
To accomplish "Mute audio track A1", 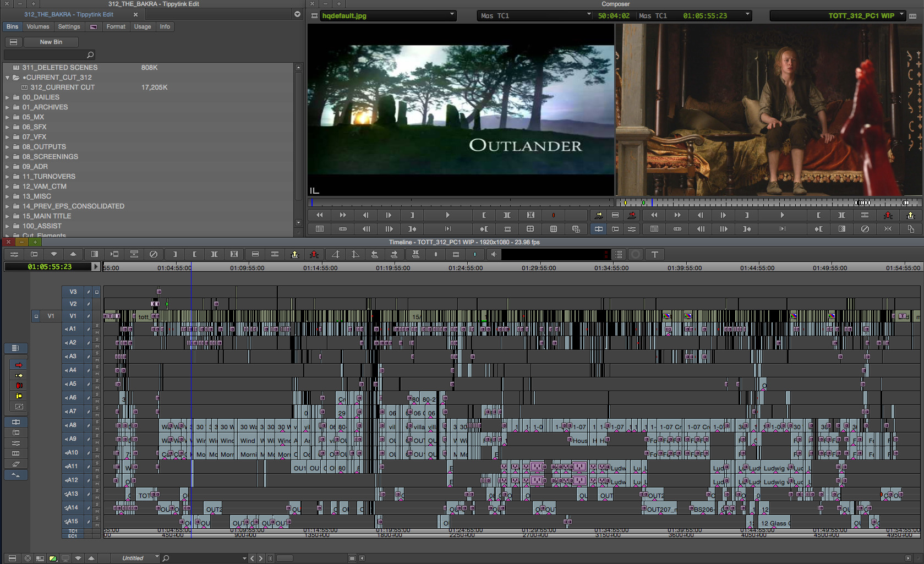I will pos(97,332).
